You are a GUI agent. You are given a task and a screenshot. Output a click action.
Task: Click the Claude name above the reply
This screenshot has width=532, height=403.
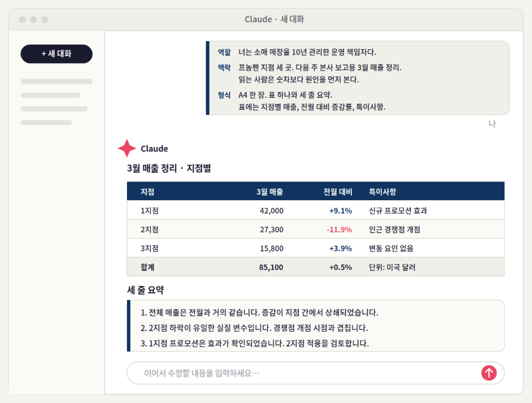[x=154, y=148]
